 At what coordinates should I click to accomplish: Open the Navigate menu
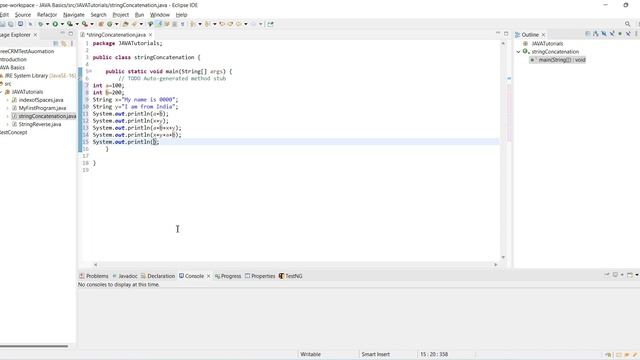coord(73,15)
